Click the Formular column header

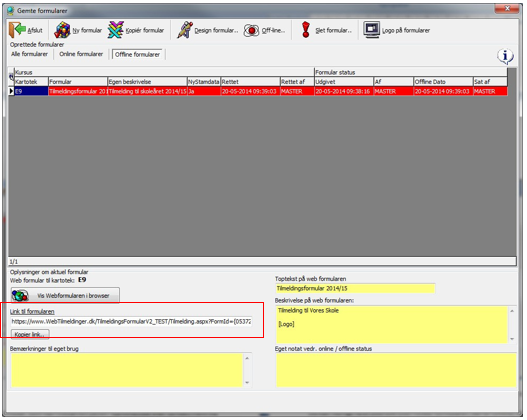coord(78,82)
